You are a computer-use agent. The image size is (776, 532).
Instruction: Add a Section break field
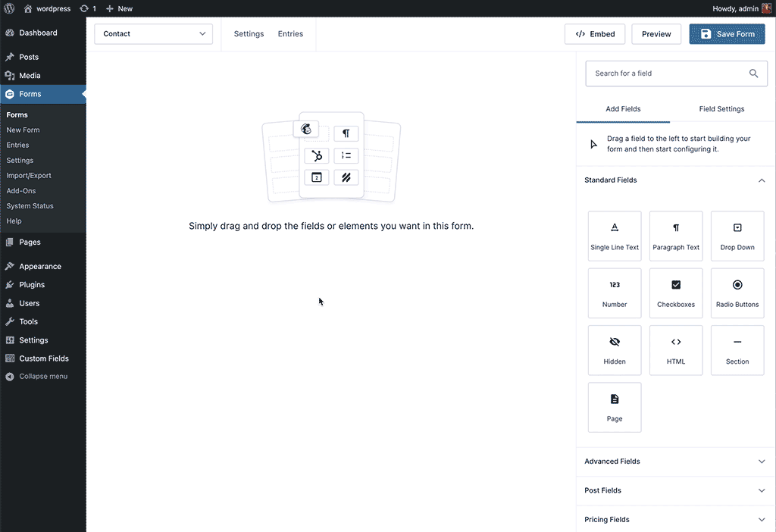[737, 350]
